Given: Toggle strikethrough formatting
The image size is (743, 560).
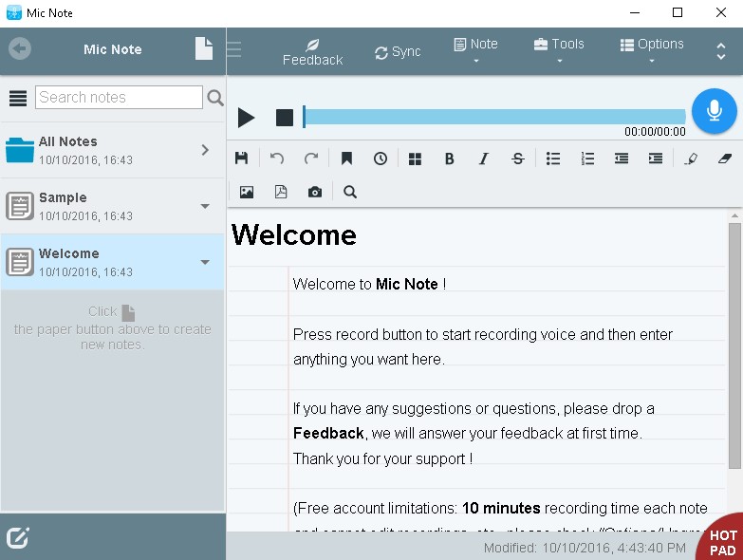Looking at the screenshot, I should coord(518,159).
